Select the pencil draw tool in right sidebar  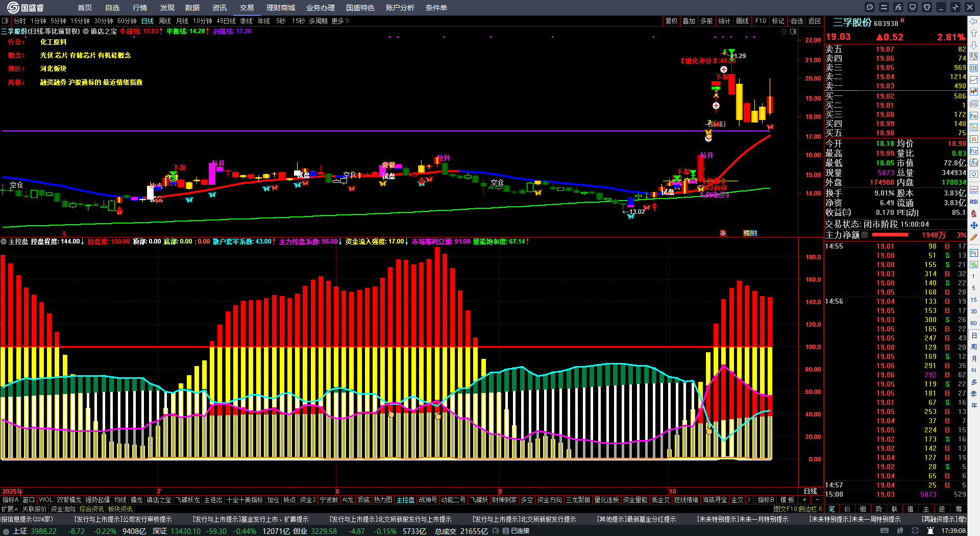[x=974, y=237]
